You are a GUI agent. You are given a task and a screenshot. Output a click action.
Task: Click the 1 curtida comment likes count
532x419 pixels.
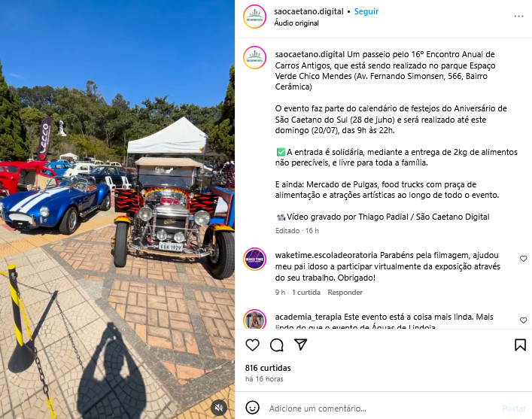[306, 293]
